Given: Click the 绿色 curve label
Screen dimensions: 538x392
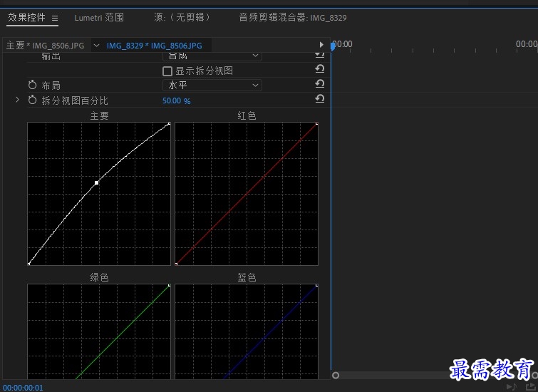Looking at the screenshot, I should [x=99, y=277].
